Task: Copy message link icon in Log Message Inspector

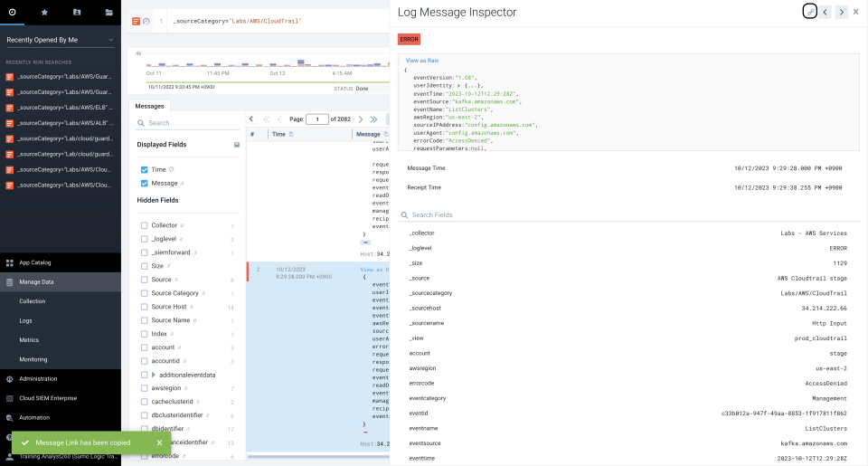Action: 809,12
